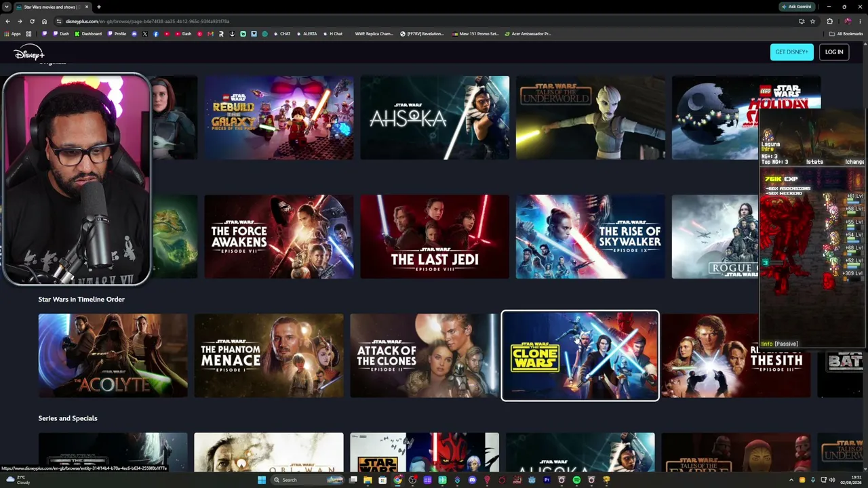Open Discord from the taskbar
868x488 pixels.
[473, 480]
